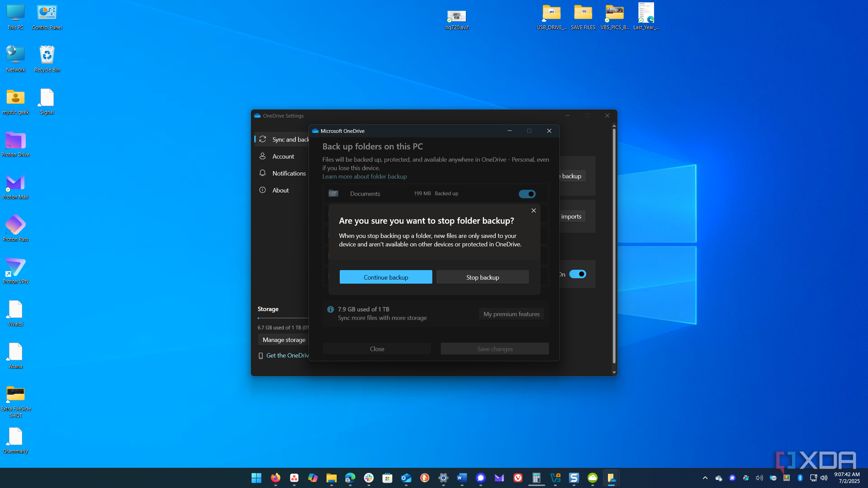The height and width of the screenshot is (488, 868).
Task: Click the OneDrive Settings vertical scrollbar
Action: tap(614, 246)
